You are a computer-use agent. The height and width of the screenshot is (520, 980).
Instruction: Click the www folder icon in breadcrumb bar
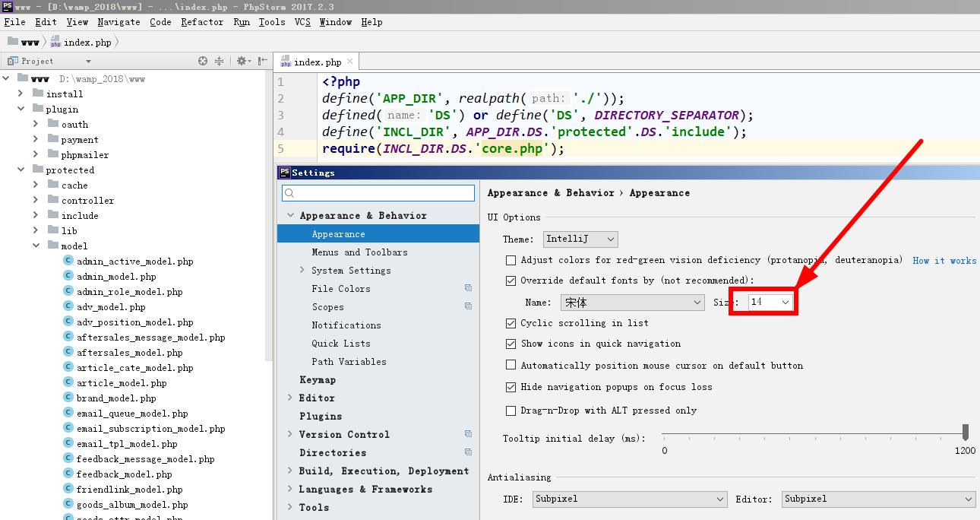[x=12, y=42]
